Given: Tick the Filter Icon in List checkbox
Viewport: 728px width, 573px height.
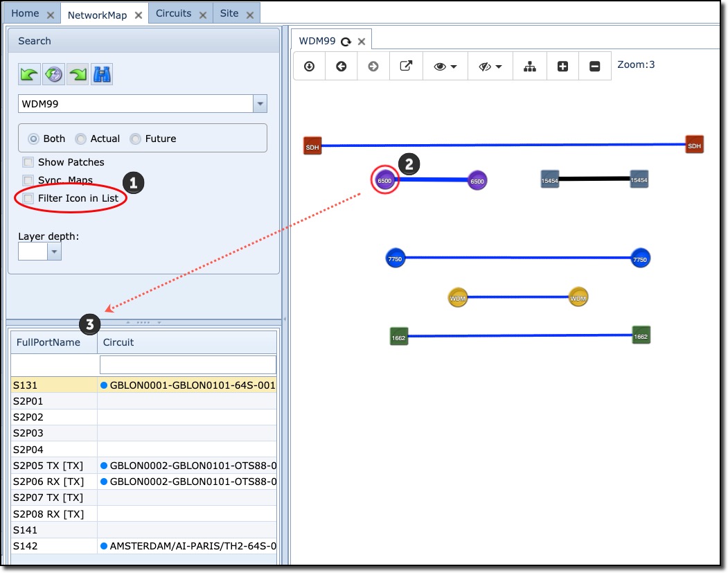Looking at the screenshot, I should pyautogui.click(x=28, y=198).
